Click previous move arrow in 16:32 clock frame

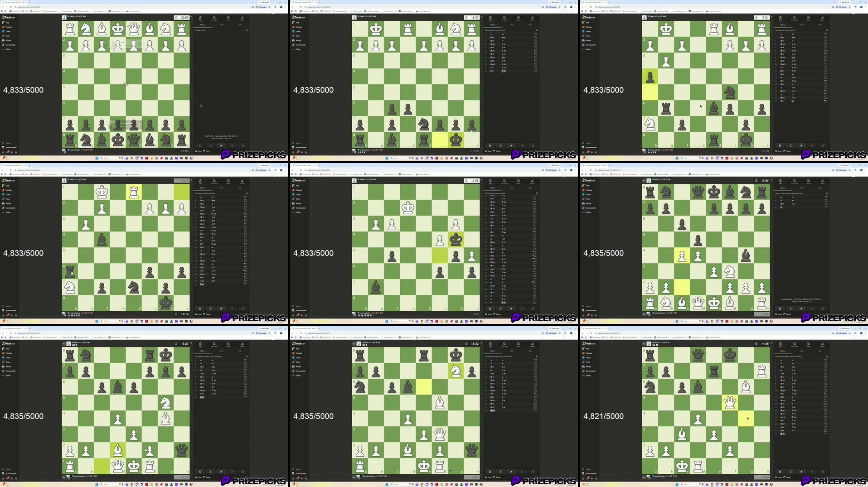[x=500, y=472]
